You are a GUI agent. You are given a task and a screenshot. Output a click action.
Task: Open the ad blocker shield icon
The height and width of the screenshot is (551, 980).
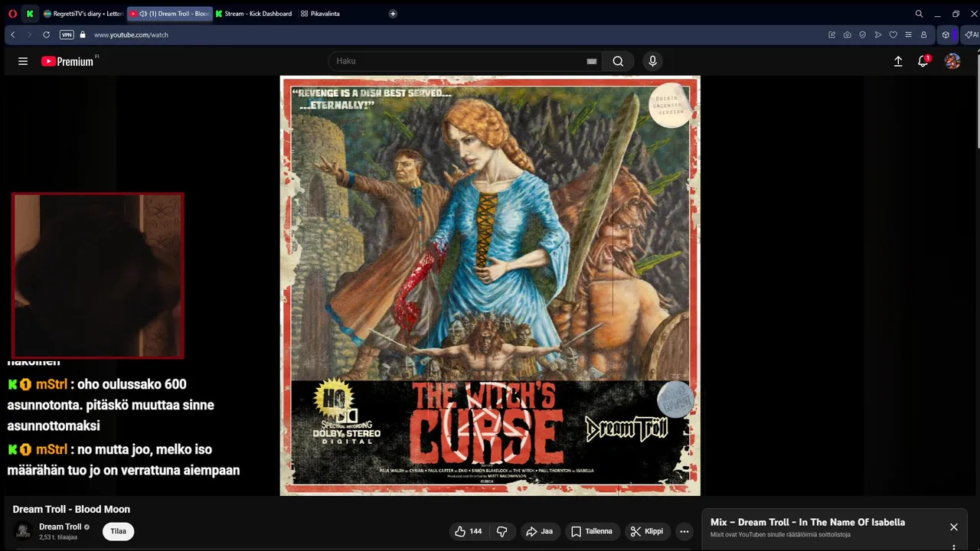[862, 34]
